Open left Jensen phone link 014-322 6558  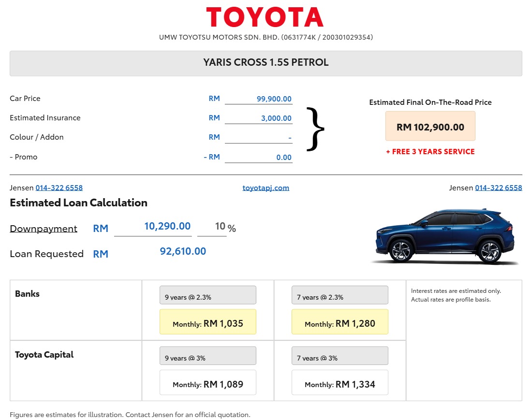[59, 188]
